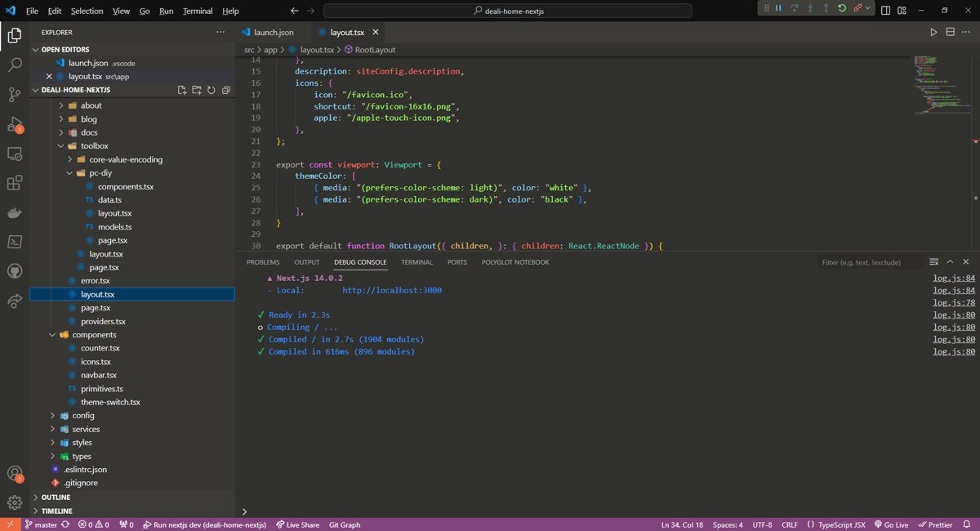Pause the debug session
The image size is (980, 531).
(x=778, y=8)
